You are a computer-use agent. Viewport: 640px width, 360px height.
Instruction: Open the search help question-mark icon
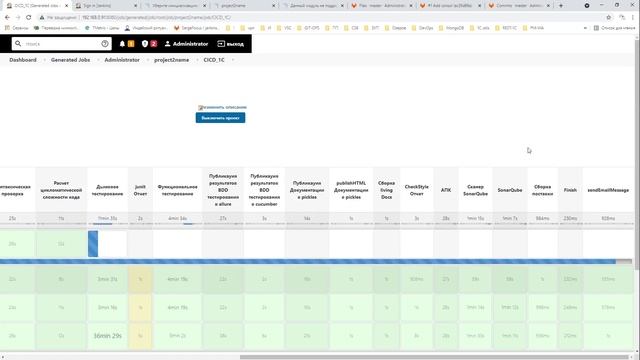coord(105,44)
